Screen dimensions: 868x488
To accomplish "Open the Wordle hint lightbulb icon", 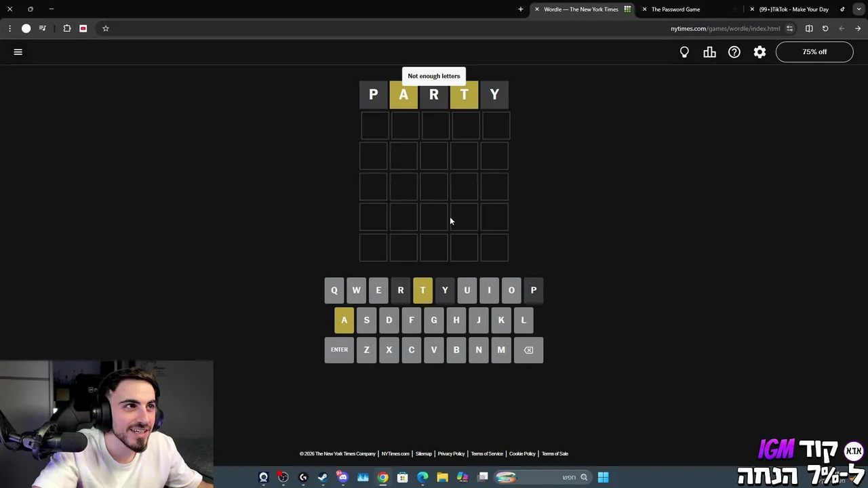I will coord(684,52).
